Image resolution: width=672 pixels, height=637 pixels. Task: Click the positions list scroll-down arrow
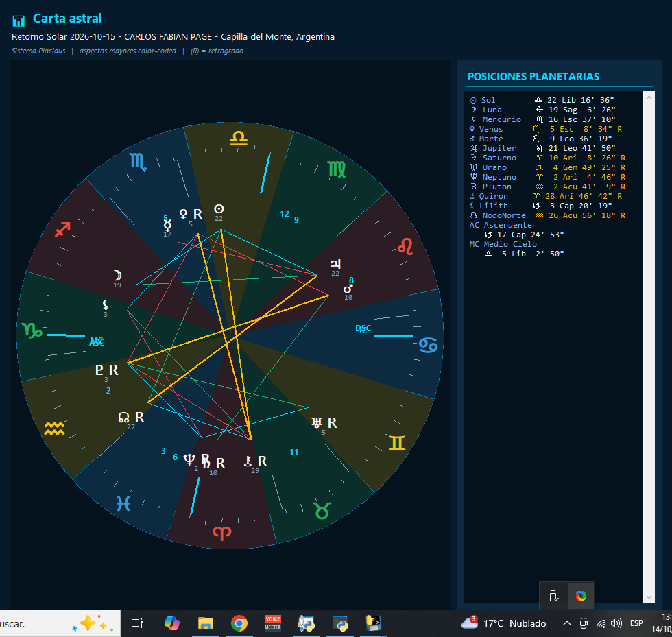649,597
